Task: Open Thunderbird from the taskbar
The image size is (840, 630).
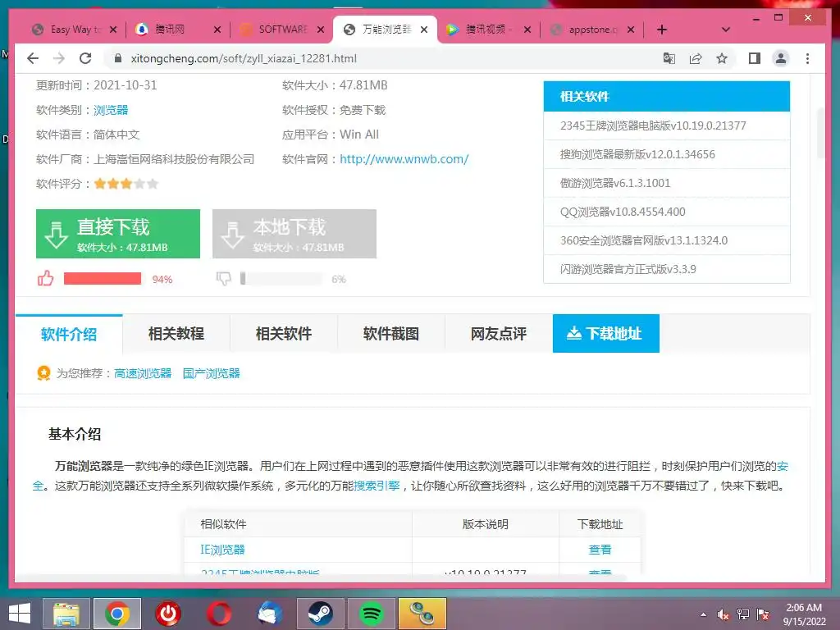Action: 270,614
